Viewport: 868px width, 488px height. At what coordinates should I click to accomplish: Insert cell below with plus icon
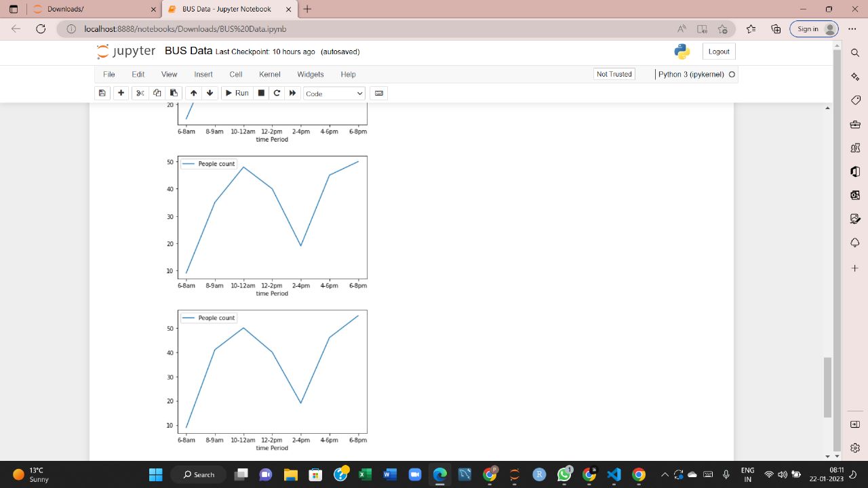pyautogui.click(x=121, y=93)
